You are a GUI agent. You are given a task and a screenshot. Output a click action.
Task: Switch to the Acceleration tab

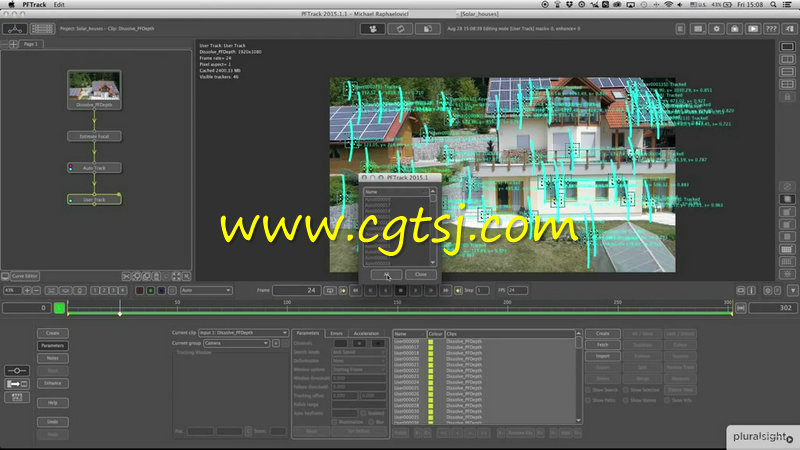(x=366, y=333)
